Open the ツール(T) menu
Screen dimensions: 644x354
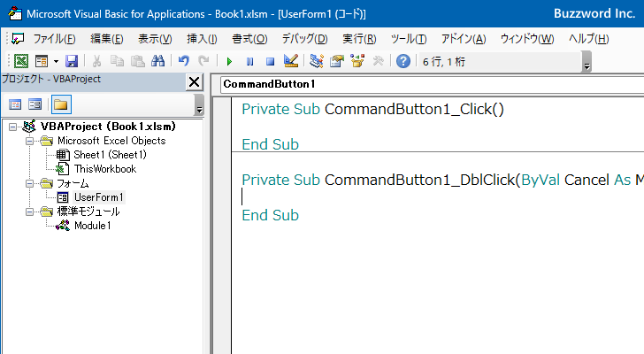coord(409,39)
